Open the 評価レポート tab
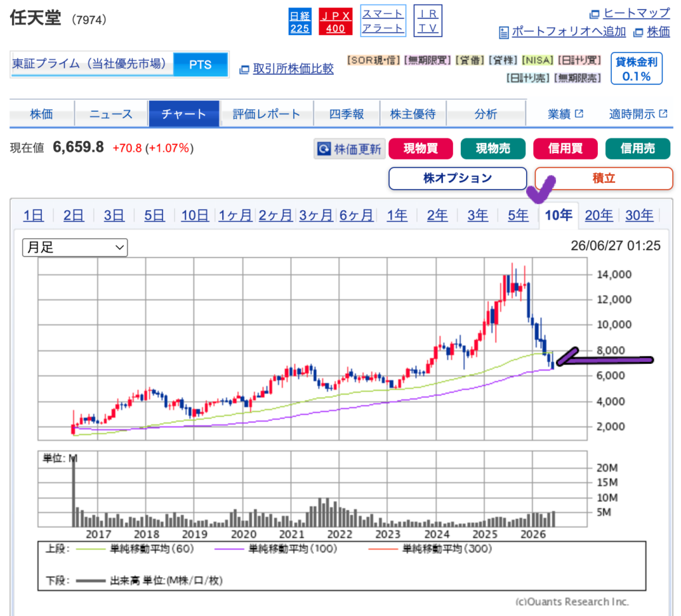 [x=266, y=114]
